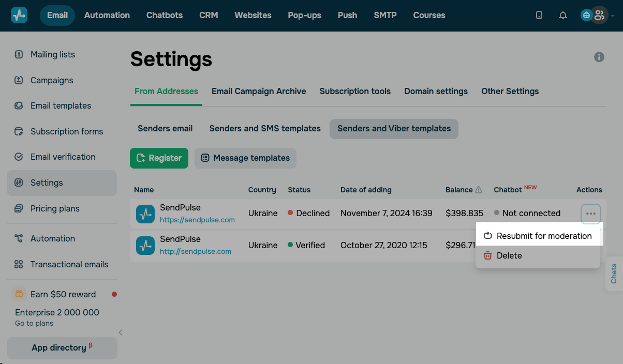Click Enterprise 2 000 000 plan text

tap(57, 312)
